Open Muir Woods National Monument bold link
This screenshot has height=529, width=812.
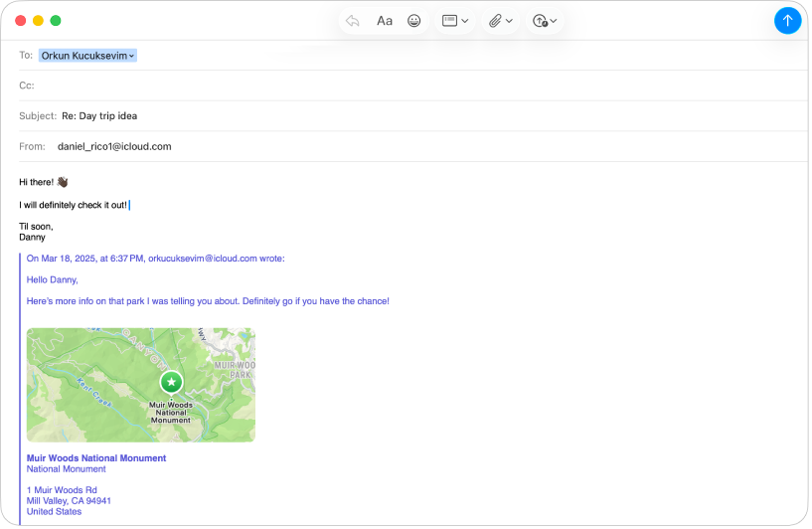coord(96,459)
